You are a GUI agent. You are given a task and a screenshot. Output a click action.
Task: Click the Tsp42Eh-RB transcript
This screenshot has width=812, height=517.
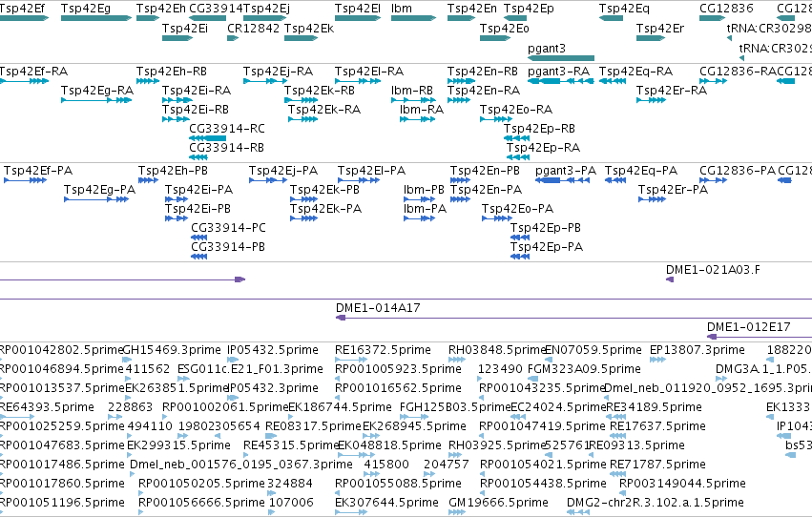point(148,81)
